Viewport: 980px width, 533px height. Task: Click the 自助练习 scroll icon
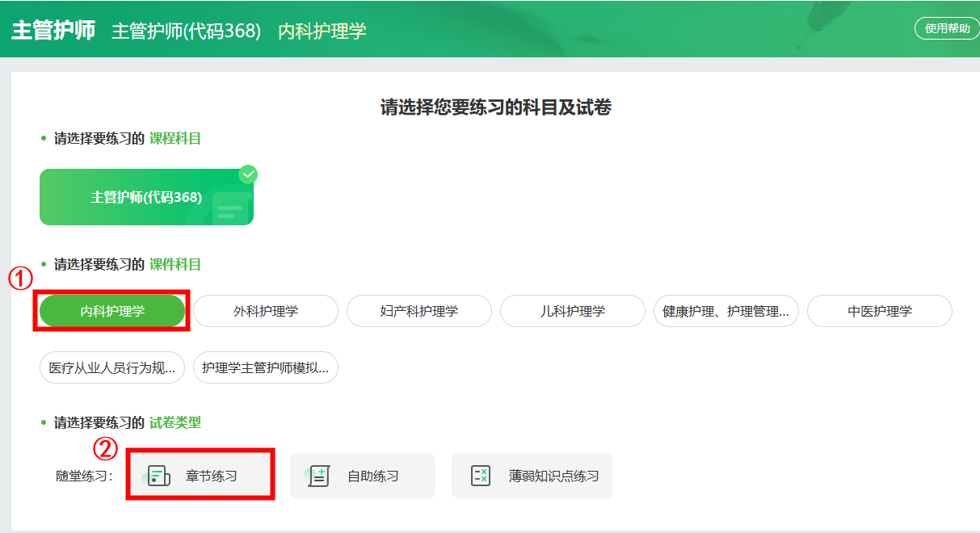(320, 476)
